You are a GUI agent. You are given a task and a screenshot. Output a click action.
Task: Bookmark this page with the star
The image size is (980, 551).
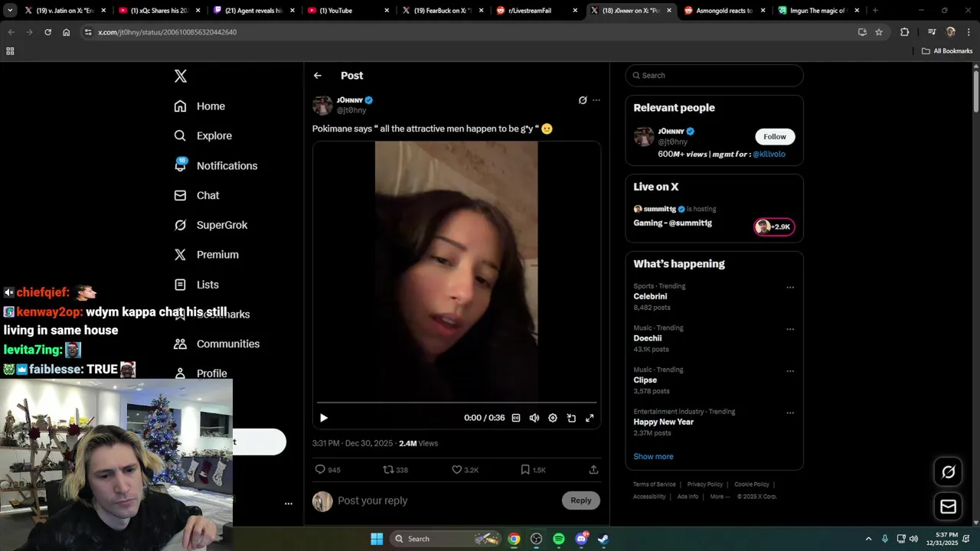(879, 32)
